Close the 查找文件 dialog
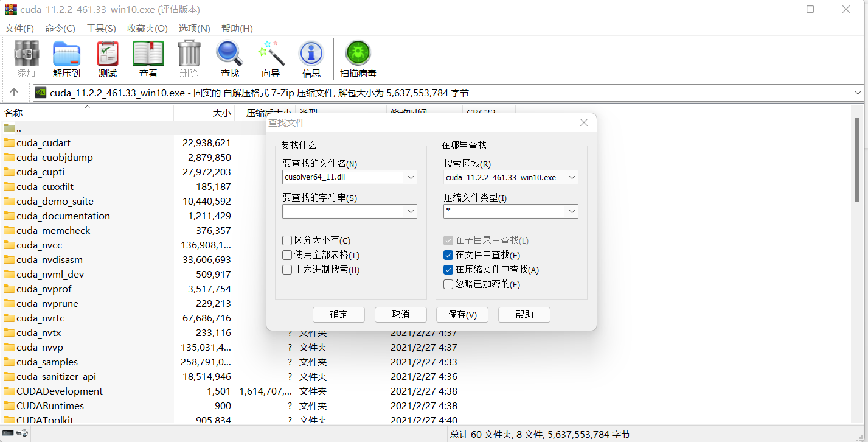The width and height of the screenshot is (868, 442). [x=584, y=122]
